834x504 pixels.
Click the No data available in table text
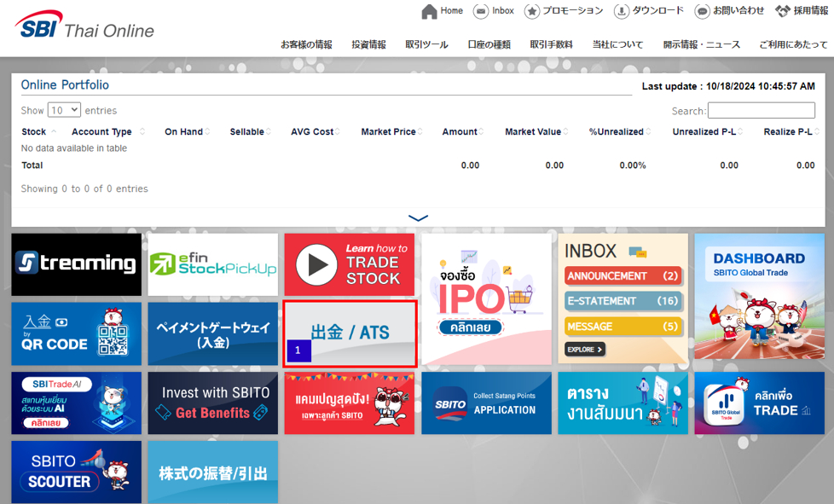click(74, 148)
